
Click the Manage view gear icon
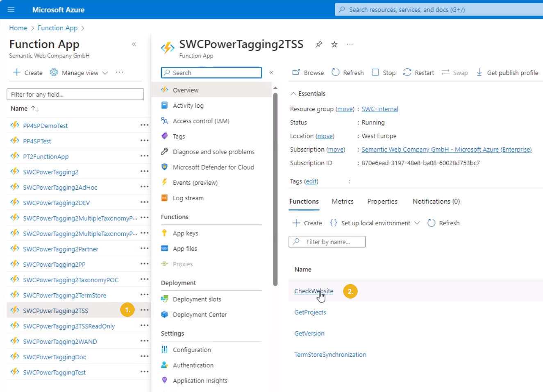tap(54, 73)
